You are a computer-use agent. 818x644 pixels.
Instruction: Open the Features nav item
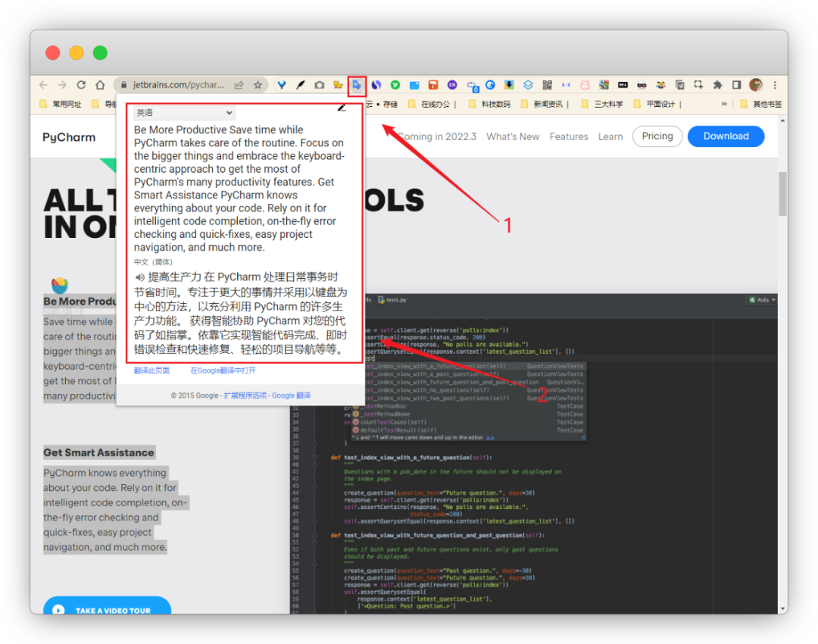pos(569,136)
